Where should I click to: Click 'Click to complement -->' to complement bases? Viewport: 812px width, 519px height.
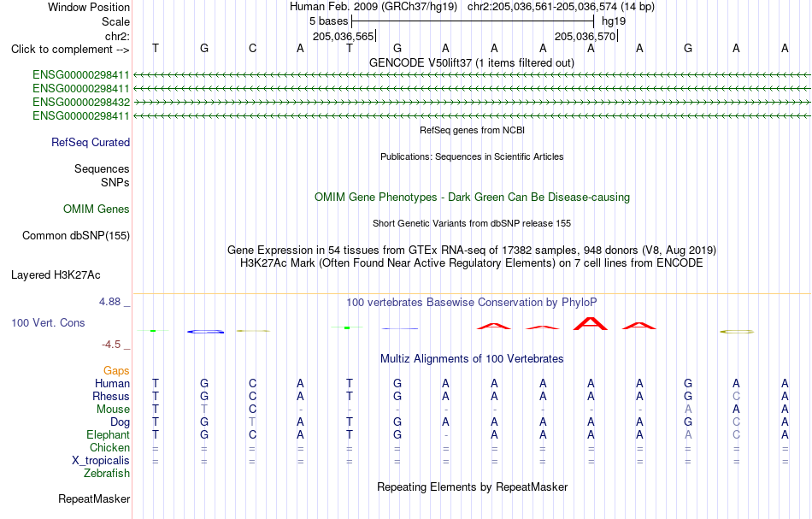tap(70, 50)
